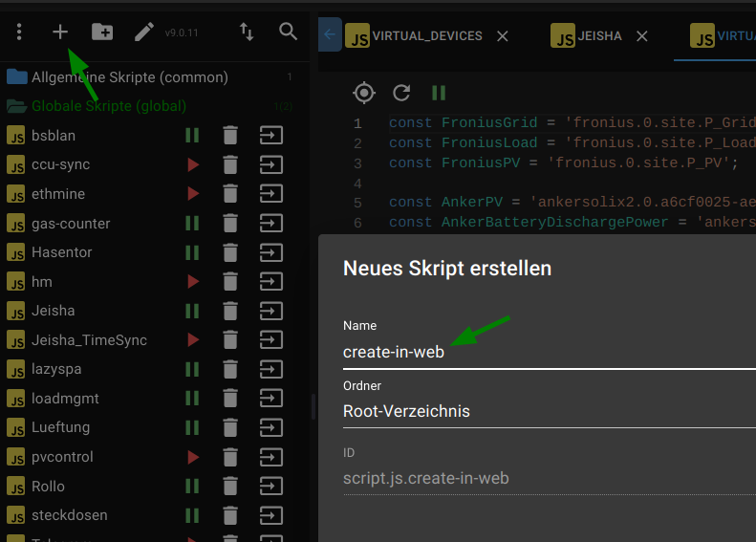Start the stopped ethmine script
Screen dimensions: 756x542
tap(193, 194)
